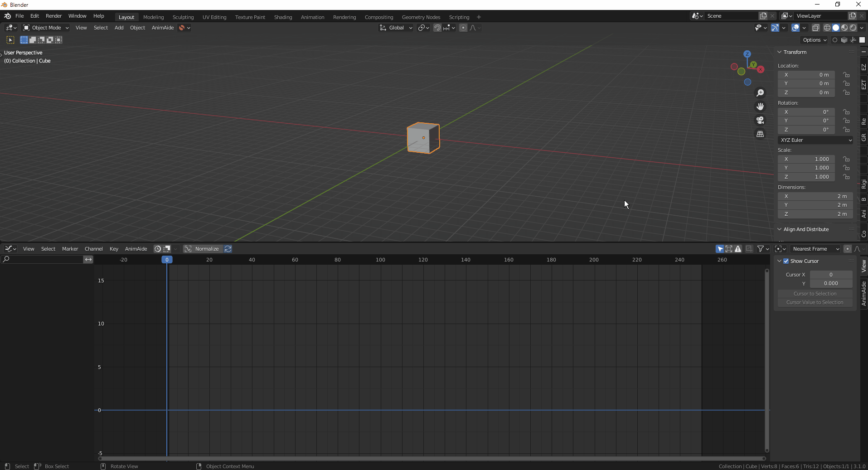
Task: Click the pan hand viewport icon
Action: 760,107
